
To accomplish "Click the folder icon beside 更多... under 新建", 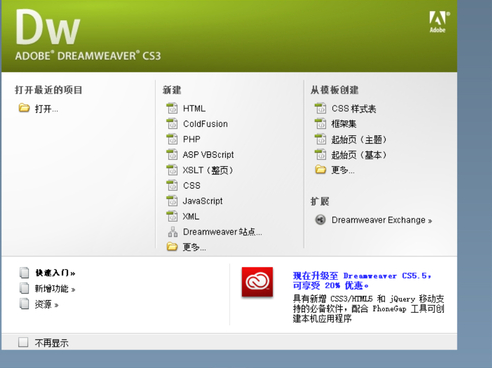I will tap(172, 247).
